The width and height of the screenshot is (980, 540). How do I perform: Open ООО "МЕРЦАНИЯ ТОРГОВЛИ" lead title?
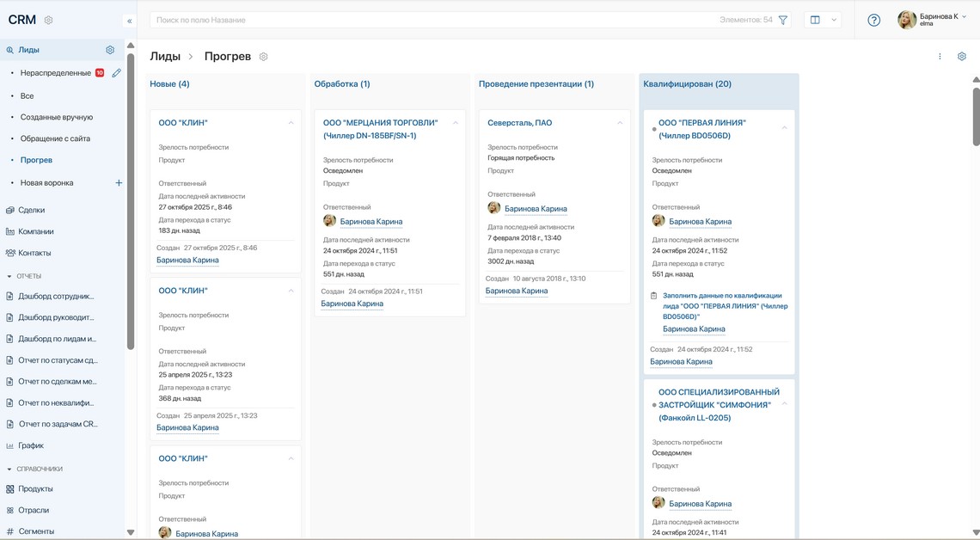[380, 129]
